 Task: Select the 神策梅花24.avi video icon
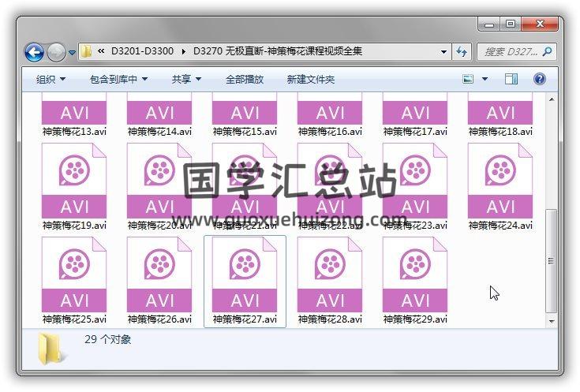[x=500, y=181]
